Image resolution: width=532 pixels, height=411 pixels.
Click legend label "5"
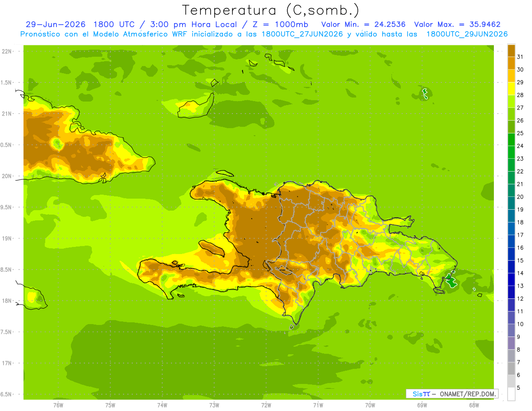pyautogui.click(x=518, y=388)
